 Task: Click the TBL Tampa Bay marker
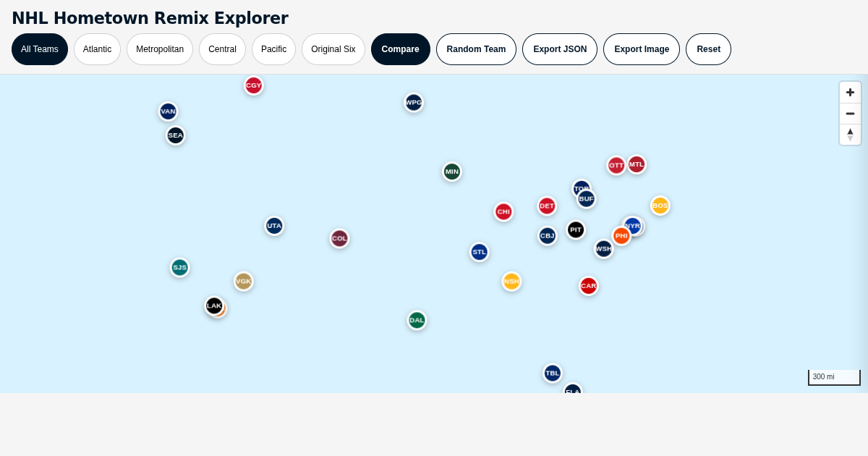552,373
